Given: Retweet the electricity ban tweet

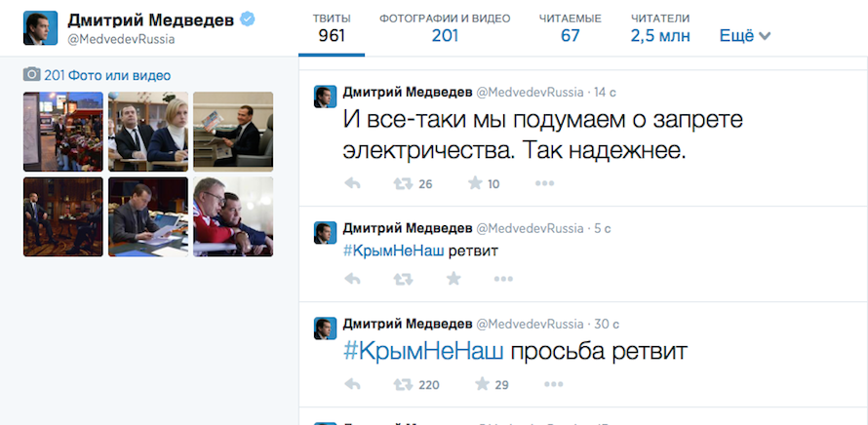Looking at the screenshot, I should pyautogui.click(x=402, y=183).
